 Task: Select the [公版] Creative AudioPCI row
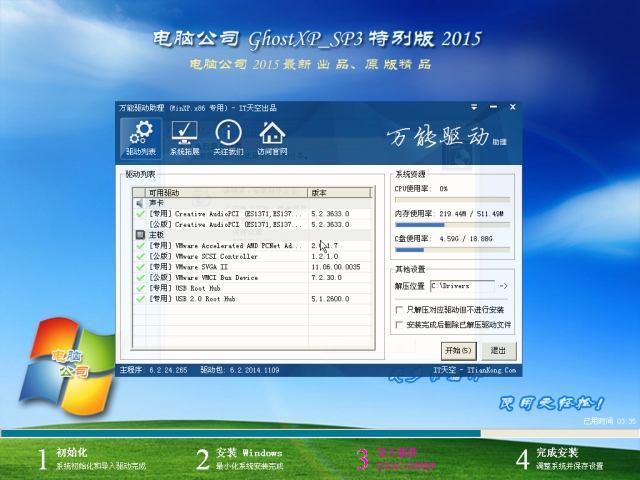point(252,224)
